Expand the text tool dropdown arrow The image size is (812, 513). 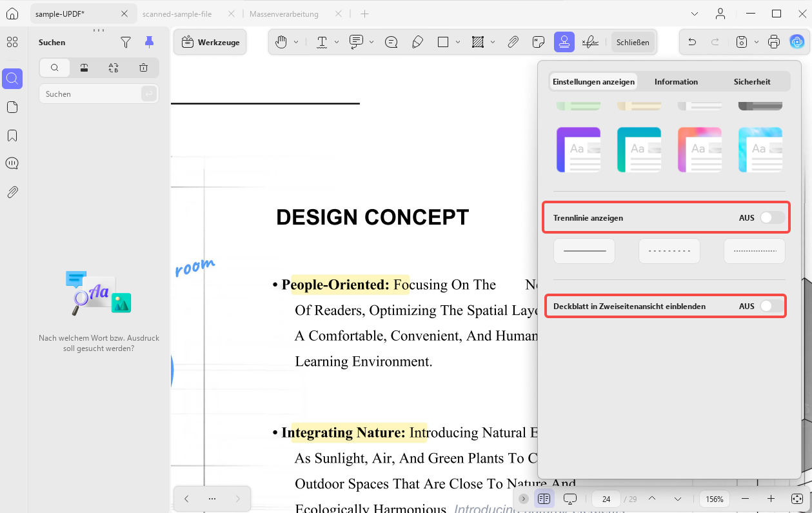337,42
